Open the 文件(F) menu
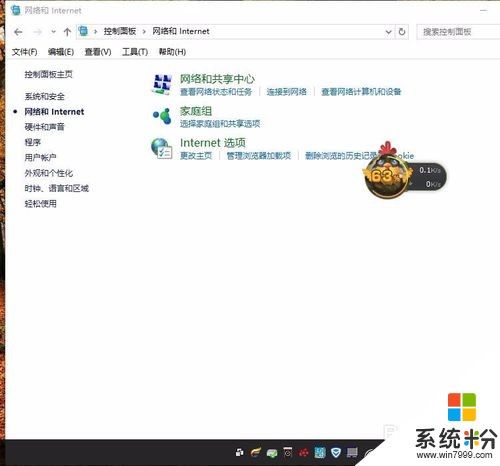 pos(25,52)
